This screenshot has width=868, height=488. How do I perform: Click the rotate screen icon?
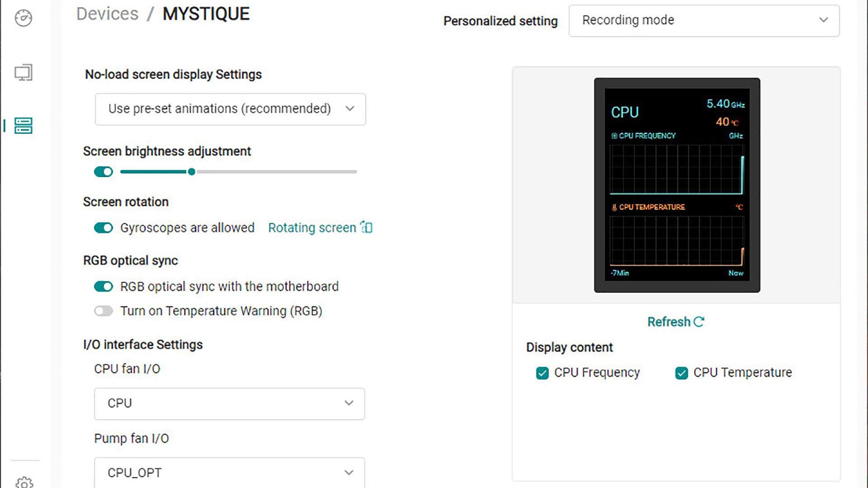(367, 227)
